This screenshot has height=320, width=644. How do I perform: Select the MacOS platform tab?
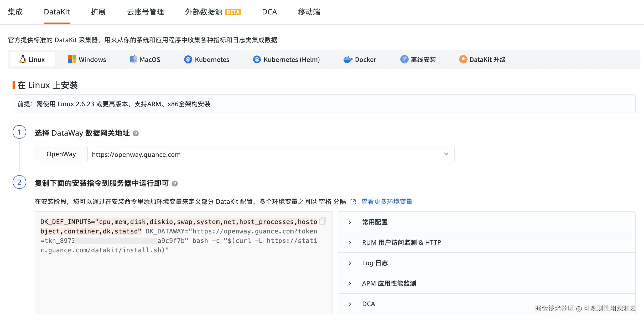point(145,60)
